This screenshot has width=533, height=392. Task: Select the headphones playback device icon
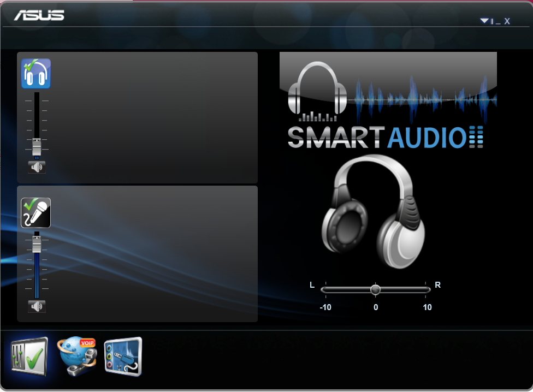36,74
